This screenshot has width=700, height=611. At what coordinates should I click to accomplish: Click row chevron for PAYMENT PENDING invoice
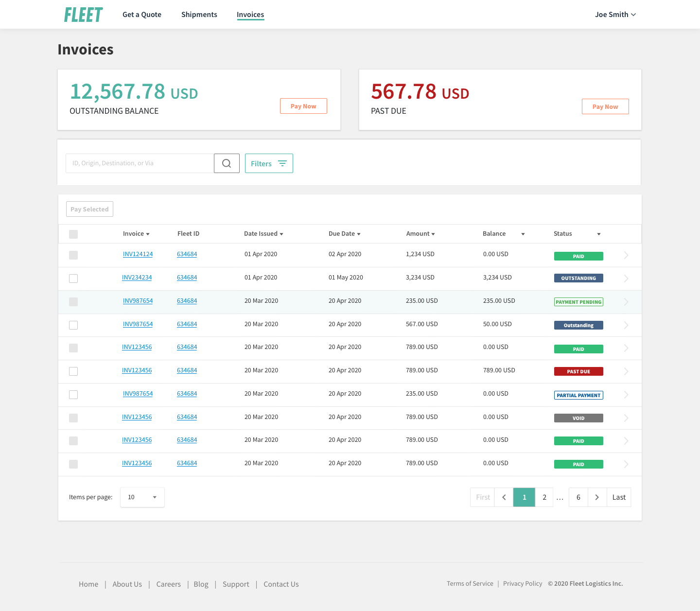[x=626, y=302]
